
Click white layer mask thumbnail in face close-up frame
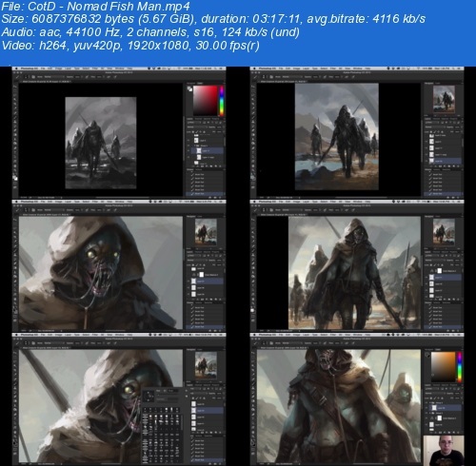tap(201, 275)
